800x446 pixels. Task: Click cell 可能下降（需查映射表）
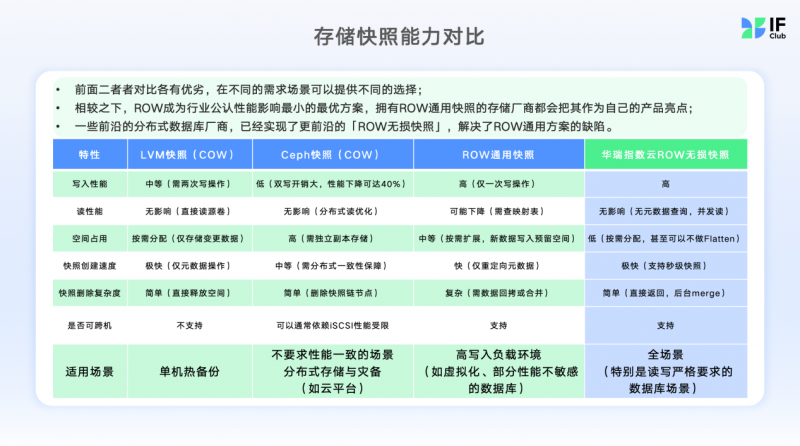498,211
